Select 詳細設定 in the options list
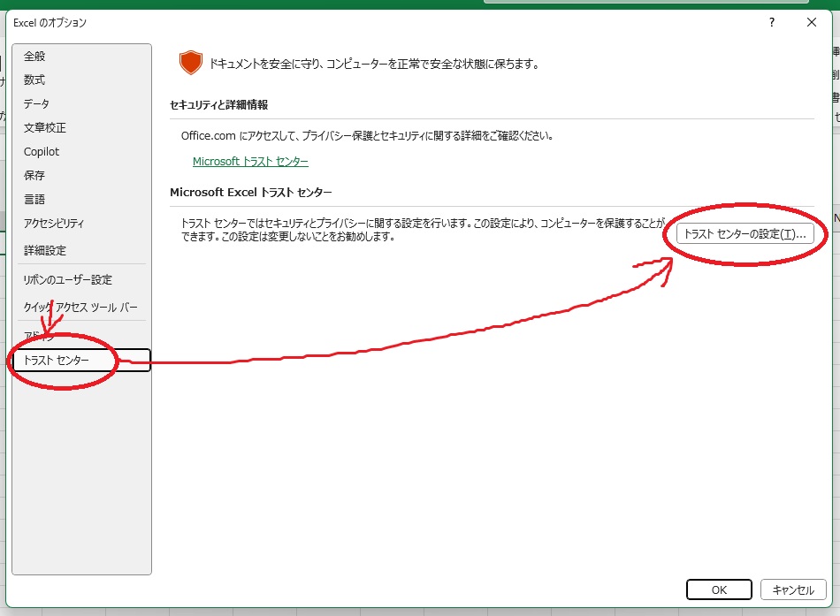 tap(45, 251)
